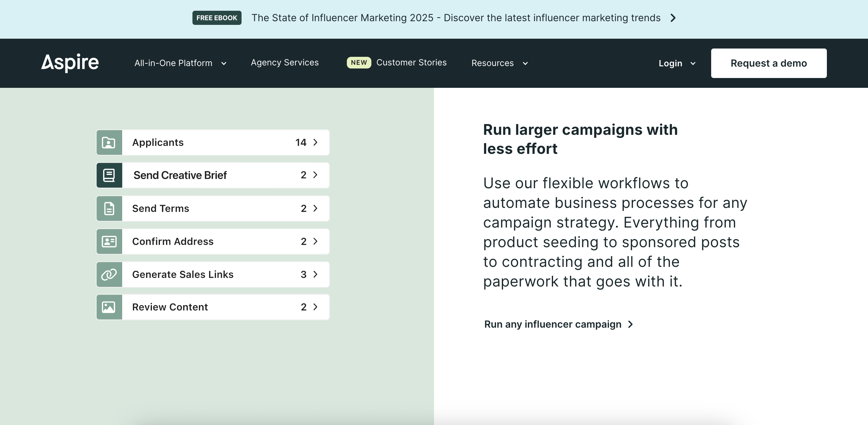
Task: Click the Send Terms document icon
Action: [109, 209]
